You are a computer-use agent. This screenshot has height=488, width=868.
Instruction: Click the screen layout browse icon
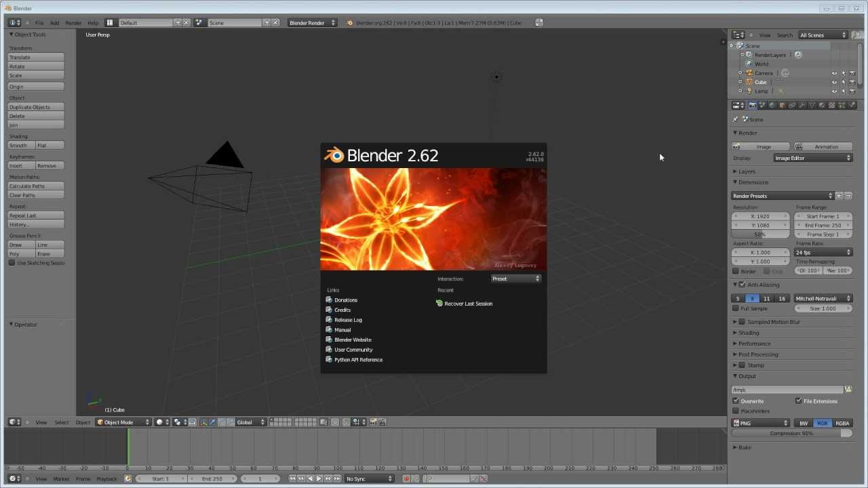(110, 22)
